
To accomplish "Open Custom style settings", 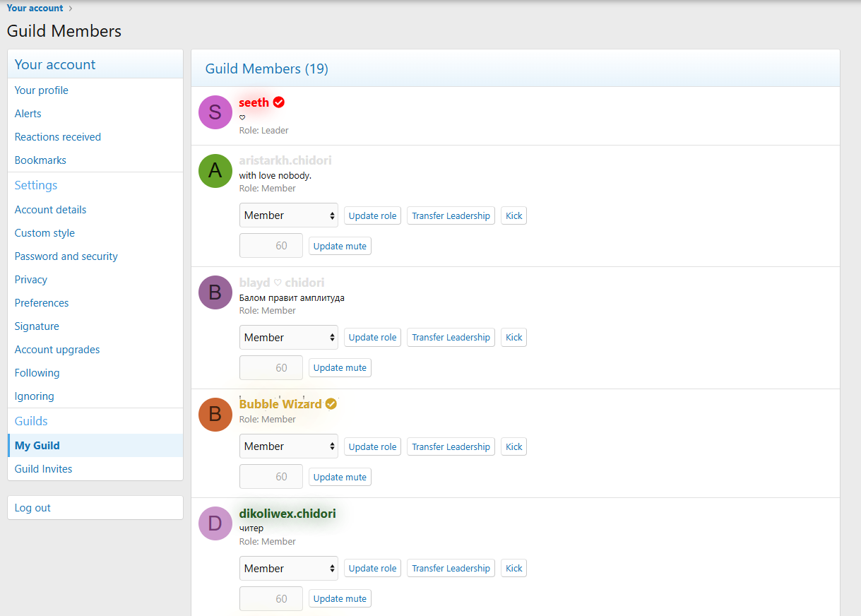I will [95, 233].
